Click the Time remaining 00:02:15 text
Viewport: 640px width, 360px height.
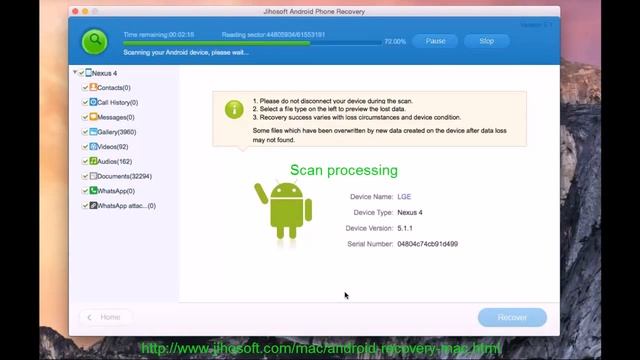[159, 35]
